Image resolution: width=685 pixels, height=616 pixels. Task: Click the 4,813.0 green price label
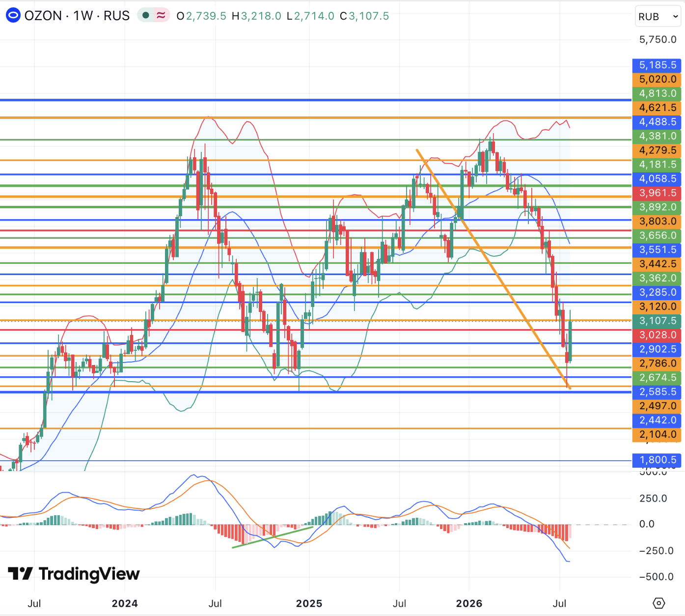pyautogui.click(x=658, y=93)
